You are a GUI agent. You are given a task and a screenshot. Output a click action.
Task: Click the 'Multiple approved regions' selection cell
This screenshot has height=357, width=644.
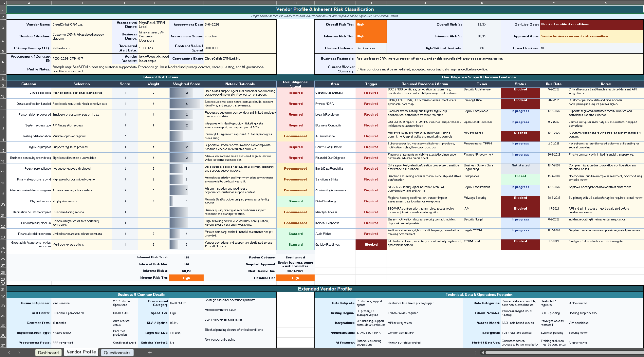click(x=82, y=136)
